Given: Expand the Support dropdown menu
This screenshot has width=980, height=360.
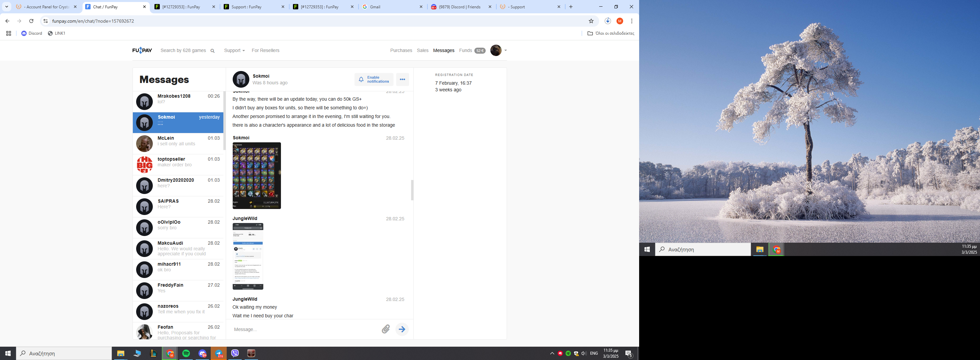Looking at the screenshot, I should tap(234, 50).
